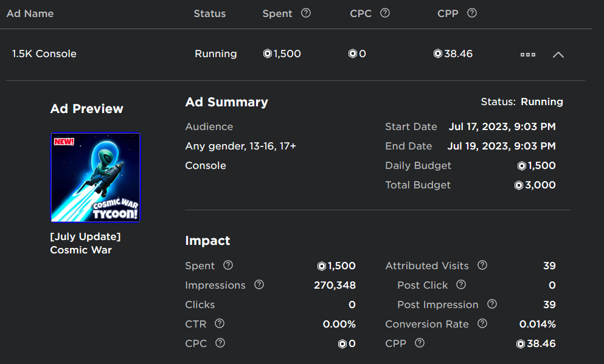Open the Spent column help tooltip
Viewport: 604px width, 364px height.
(305, 13)
